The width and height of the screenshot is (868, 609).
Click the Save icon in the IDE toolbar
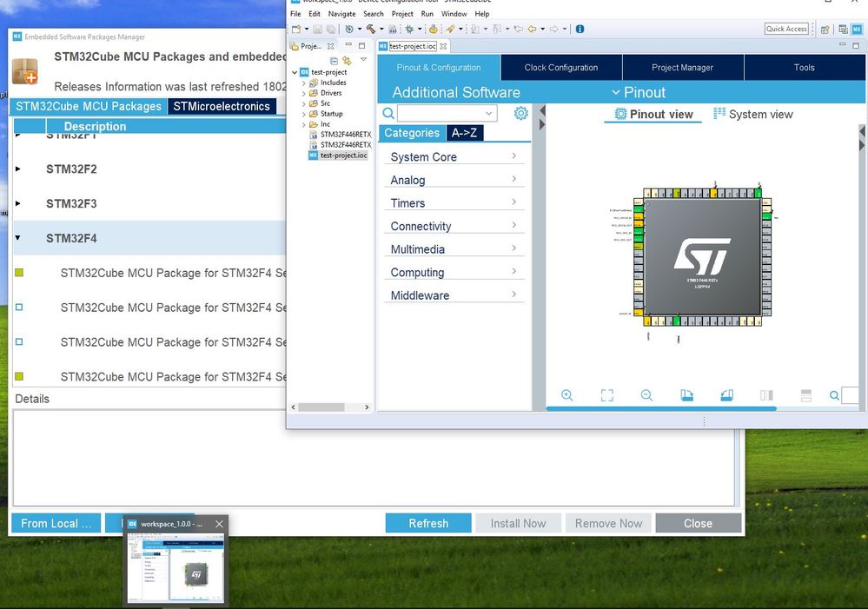point(317,29)
